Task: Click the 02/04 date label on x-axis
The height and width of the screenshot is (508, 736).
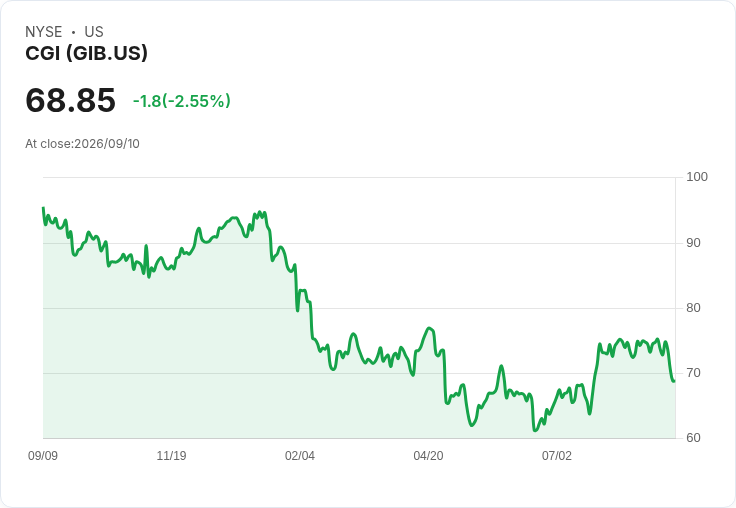Action: coord(299,455)
